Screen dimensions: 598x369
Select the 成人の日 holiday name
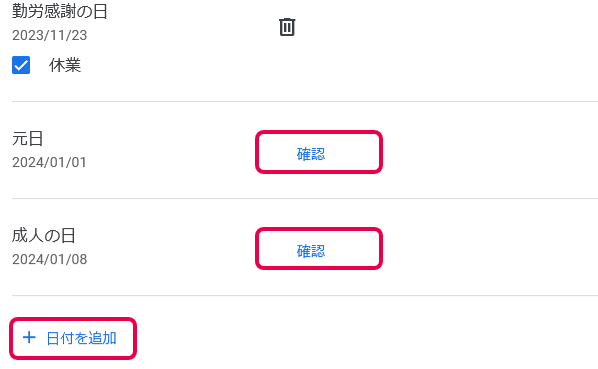(x=43, y=235)
